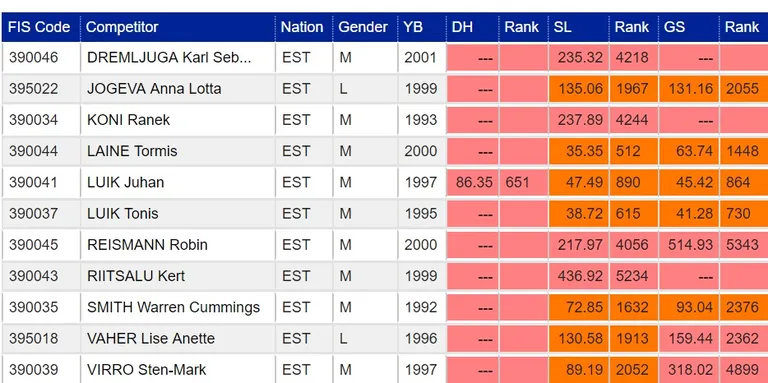Sort by the Competitor column header
The width and height of the screenshot is (768, 383).
pos(122,27)
